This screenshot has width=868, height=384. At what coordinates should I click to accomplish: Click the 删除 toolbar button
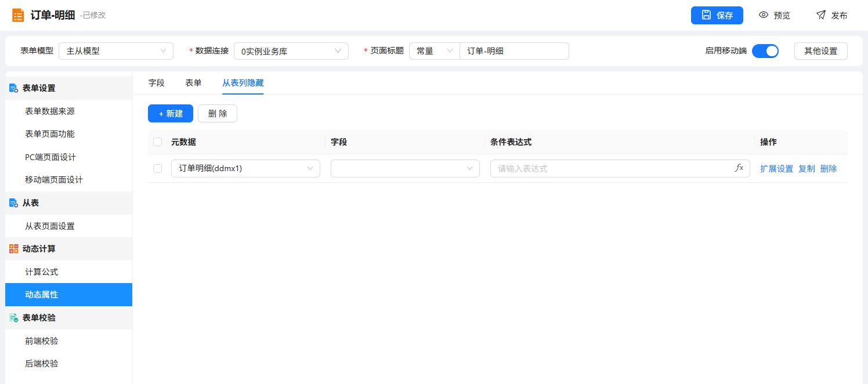[x=218, y=114]
